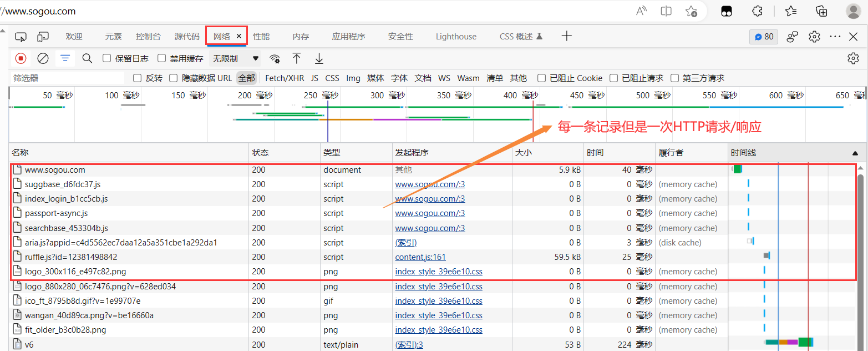Open immersive reader book icon
868x351 pixels.
tap(666, 11)
